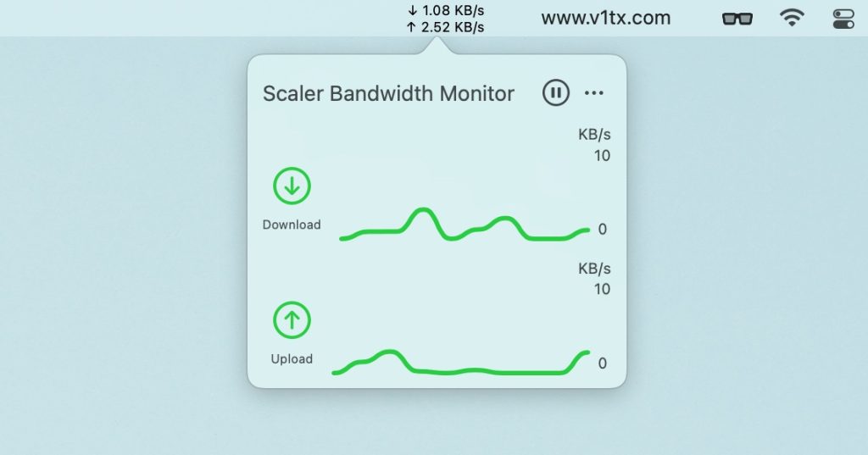Click the glasses icon in menu bar

point(737,19)
